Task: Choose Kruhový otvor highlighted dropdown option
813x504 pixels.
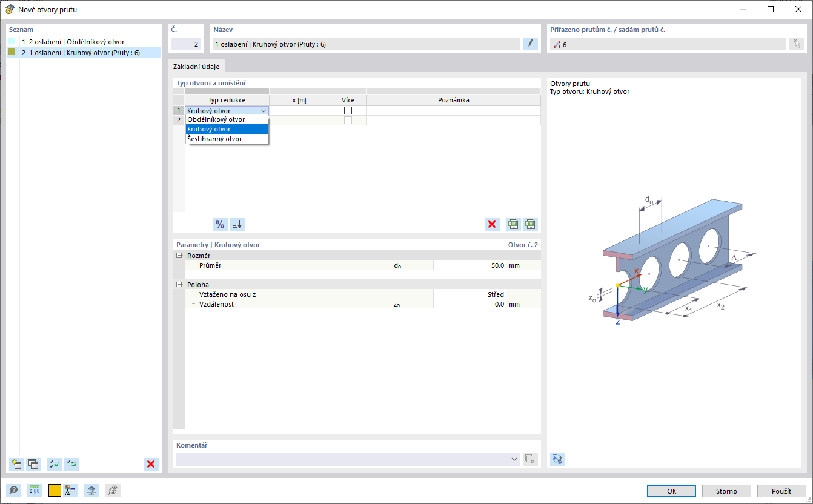Action: click(x=227, y=129)
